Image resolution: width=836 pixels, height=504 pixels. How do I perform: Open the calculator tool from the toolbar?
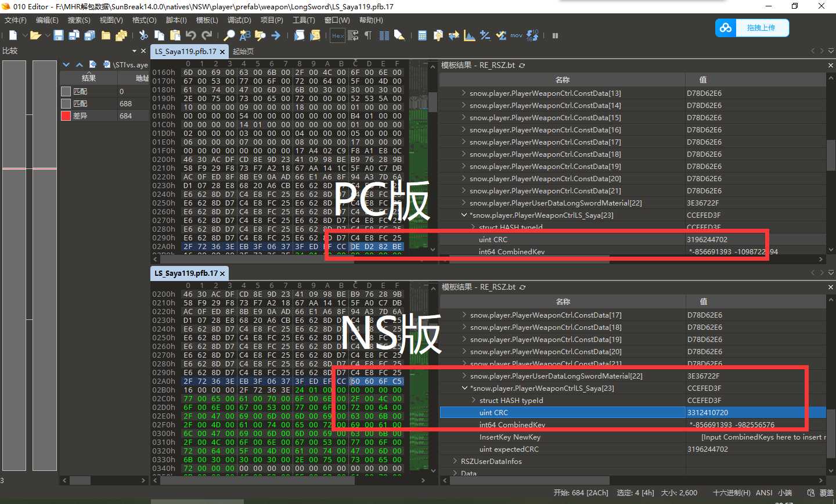423,35
